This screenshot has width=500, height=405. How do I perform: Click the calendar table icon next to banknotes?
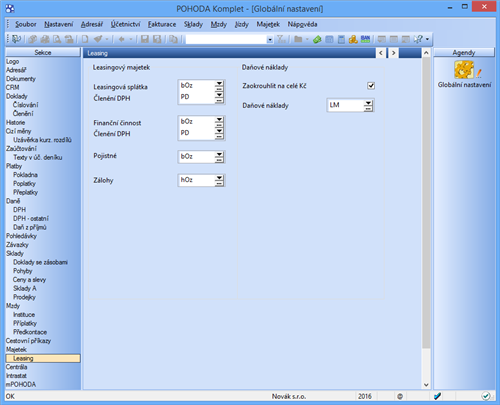click(x=329, y=39)
